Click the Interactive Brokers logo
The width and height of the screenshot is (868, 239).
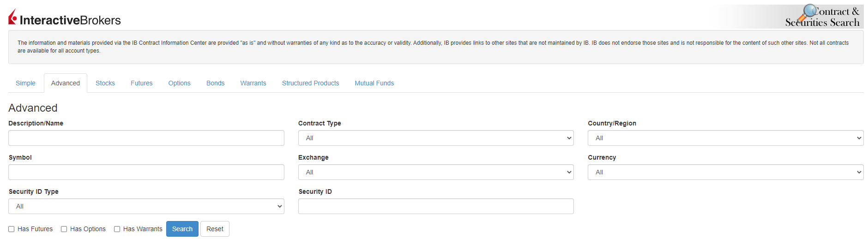(x=65, y=18)
